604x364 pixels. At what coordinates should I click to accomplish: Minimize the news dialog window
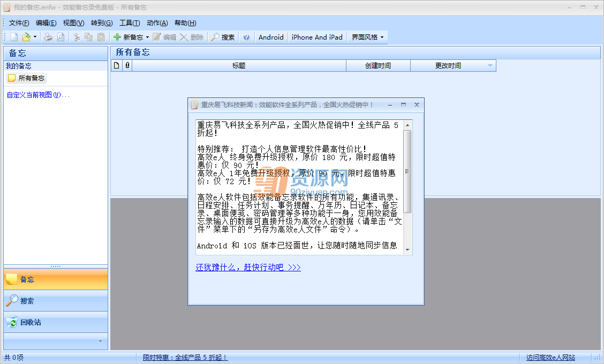(x=390, y=105)
